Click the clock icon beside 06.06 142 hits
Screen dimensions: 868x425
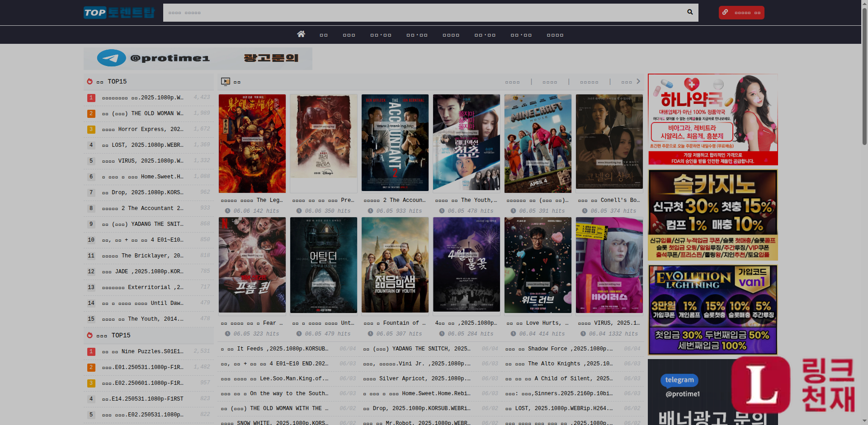coord(227,211)
